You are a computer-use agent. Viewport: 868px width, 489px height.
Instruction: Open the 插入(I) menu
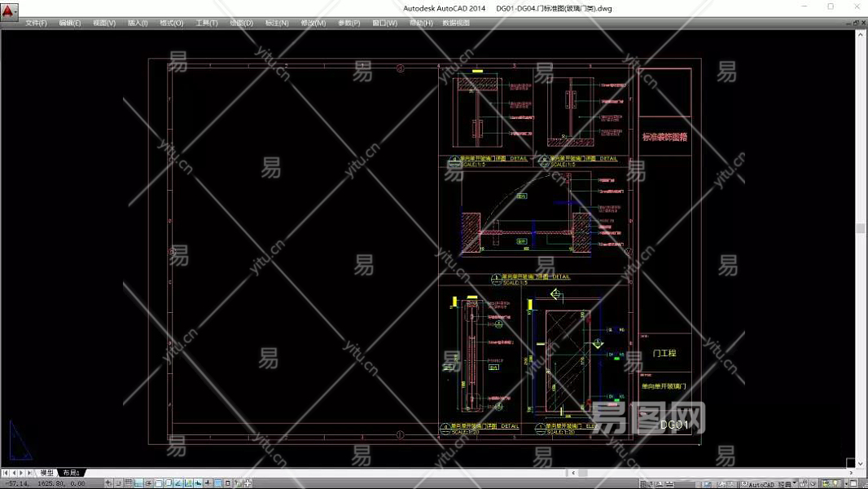[x=138, y=23]
